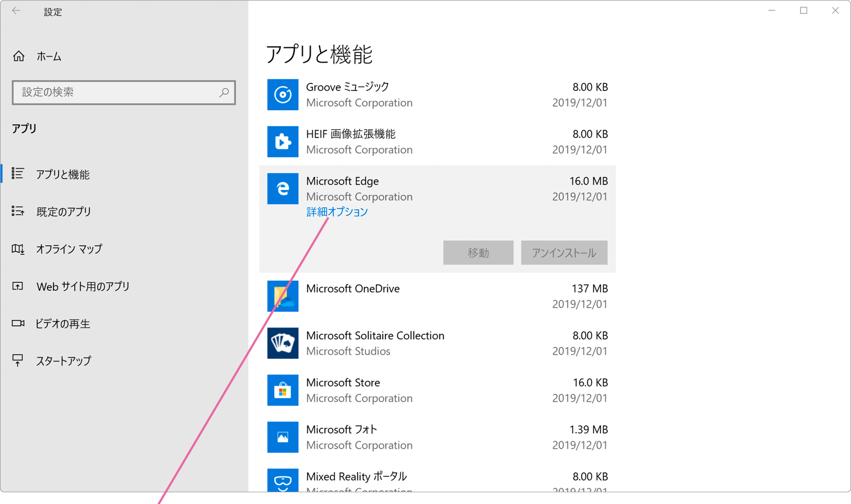This screenshot has height=504, width=851.
Task: Go to ホーム in the sidebar
Action: [x=49, y=56]
